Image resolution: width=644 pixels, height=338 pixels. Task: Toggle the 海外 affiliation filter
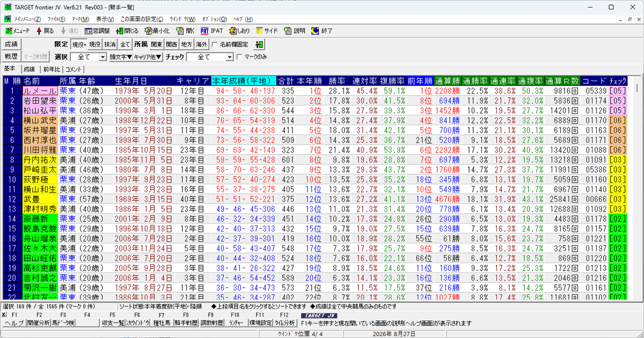click(201, 44)
